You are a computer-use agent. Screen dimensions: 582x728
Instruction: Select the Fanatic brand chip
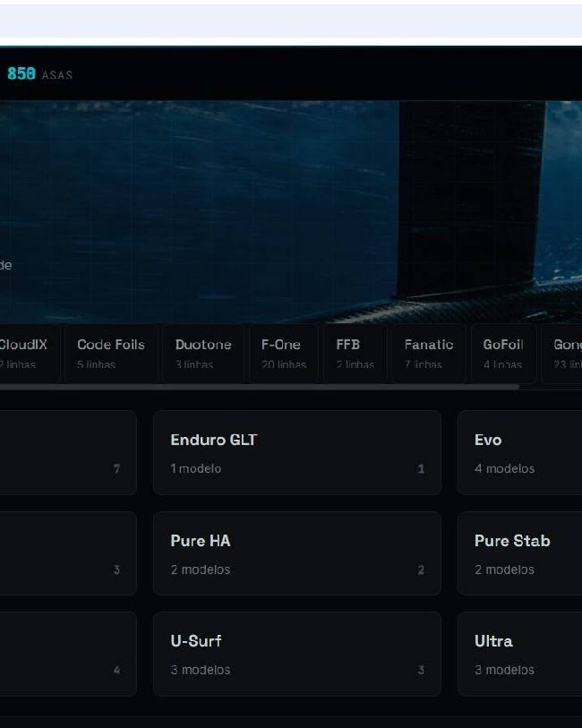[429, 354]
